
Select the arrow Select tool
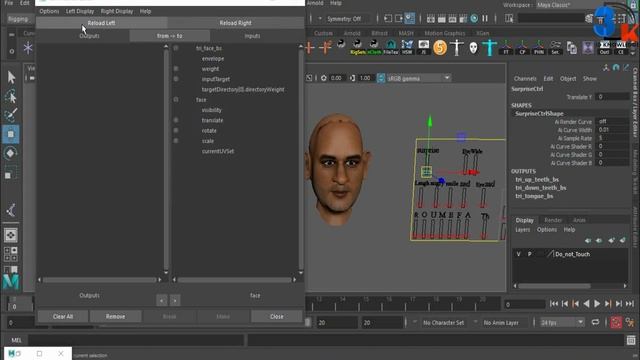[11, 77]
